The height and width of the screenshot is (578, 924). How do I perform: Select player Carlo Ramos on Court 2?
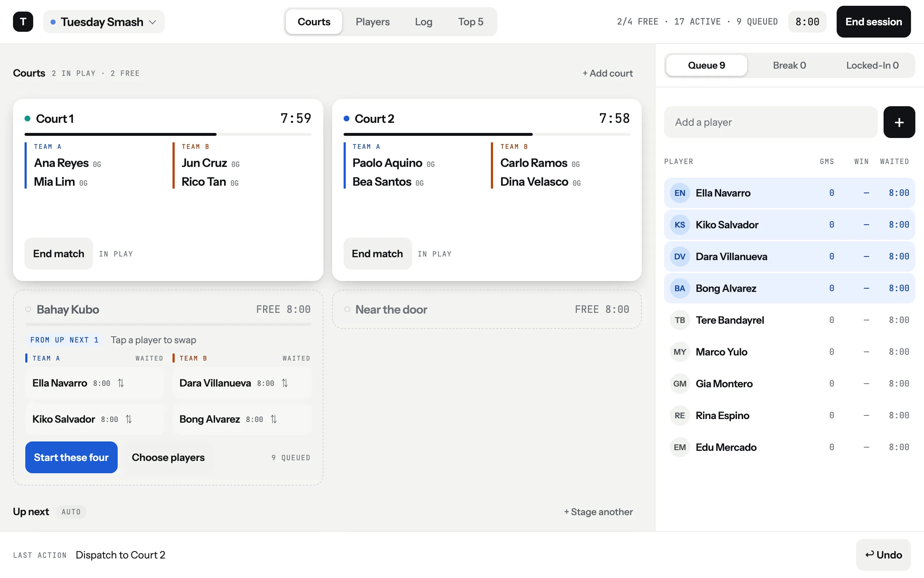(534, 163)
